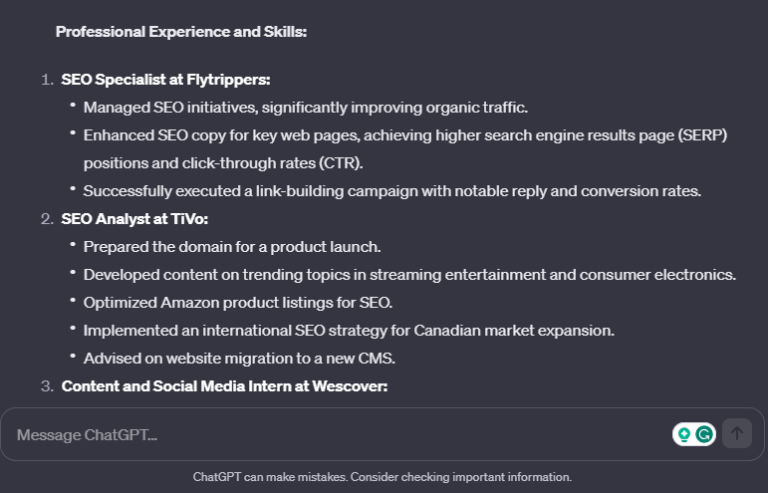Viewport: 768px width, 493px height.
Task: Click "Prepared the domain for a product launch"
Action: [x=232, y=246]
